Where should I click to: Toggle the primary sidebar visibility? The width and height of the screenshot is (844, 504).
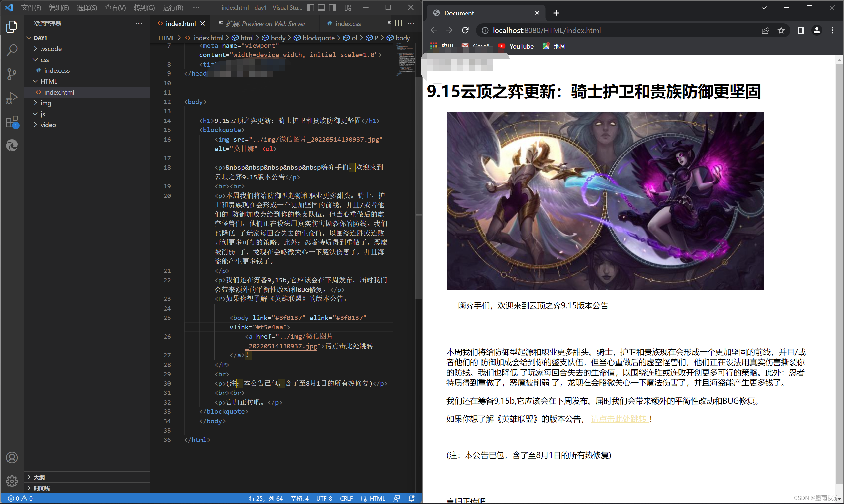310,8
